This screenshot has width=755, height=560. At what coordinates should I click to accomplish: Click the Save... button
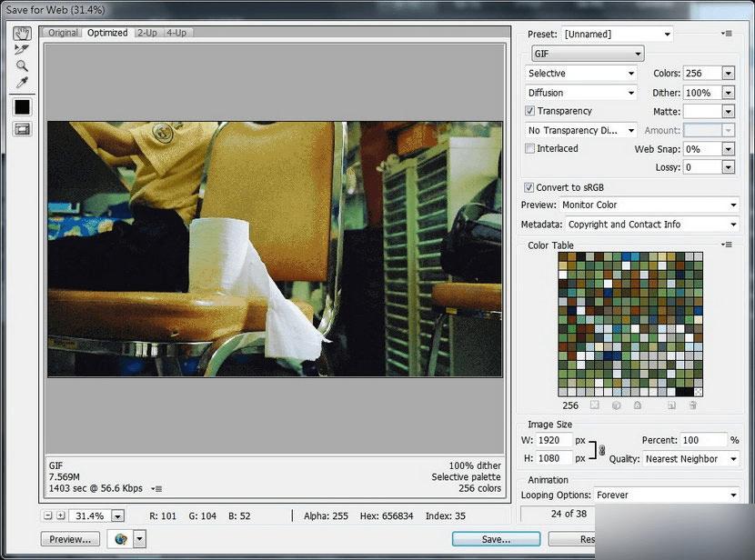click(x=496, y=539)
